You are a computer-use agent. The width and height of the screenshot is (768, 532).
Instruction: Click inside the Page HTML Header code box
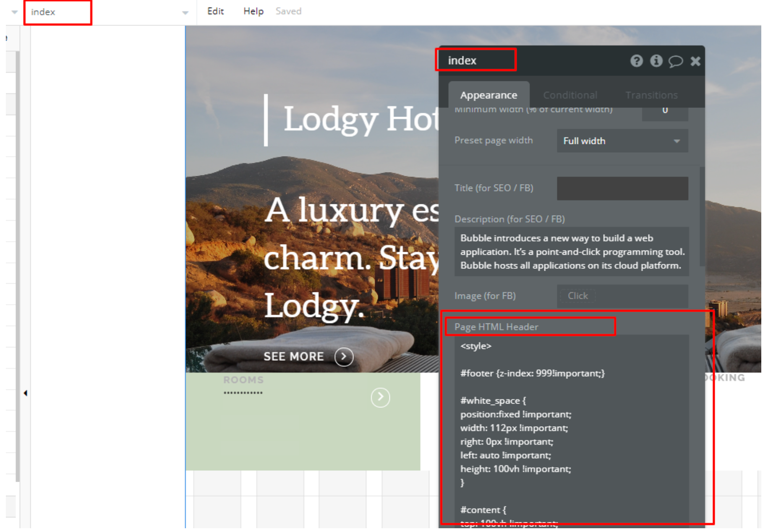click(572, 430)
